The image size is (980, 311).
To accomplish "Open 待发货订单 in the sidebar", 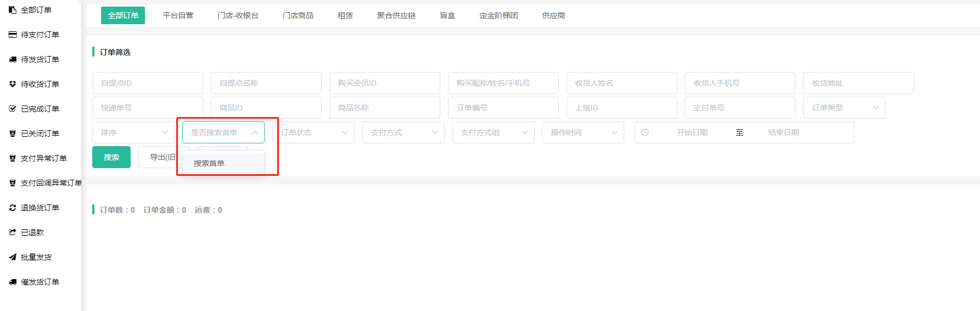I will point(40,59).
